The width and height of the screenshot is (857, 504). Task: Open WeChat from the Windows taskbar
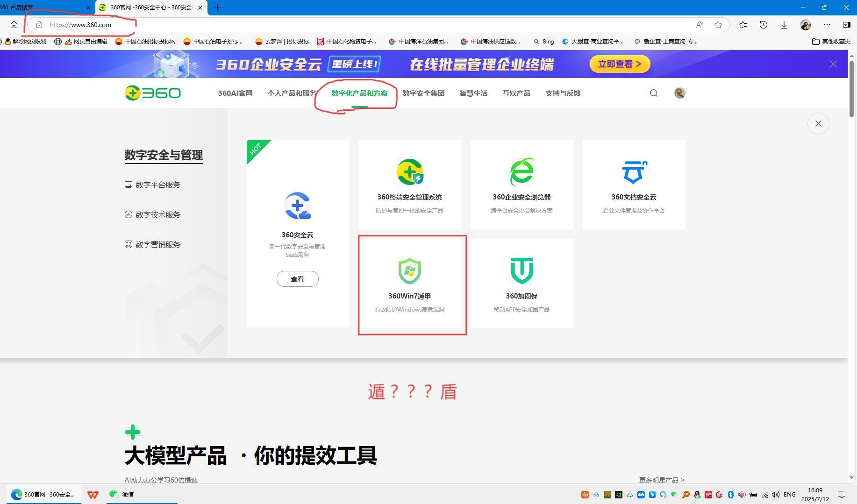122,494
